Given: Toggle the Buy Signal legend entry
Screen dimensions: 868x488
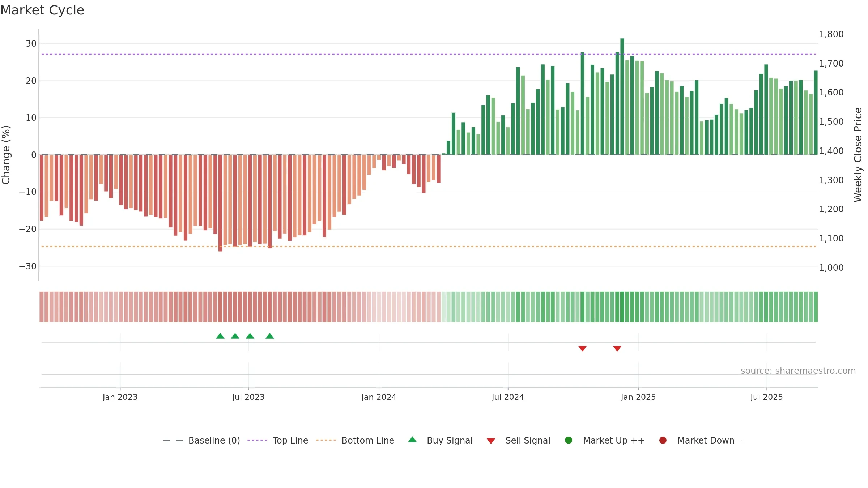Looking at the screenshot, I should (x=440, y=440).
